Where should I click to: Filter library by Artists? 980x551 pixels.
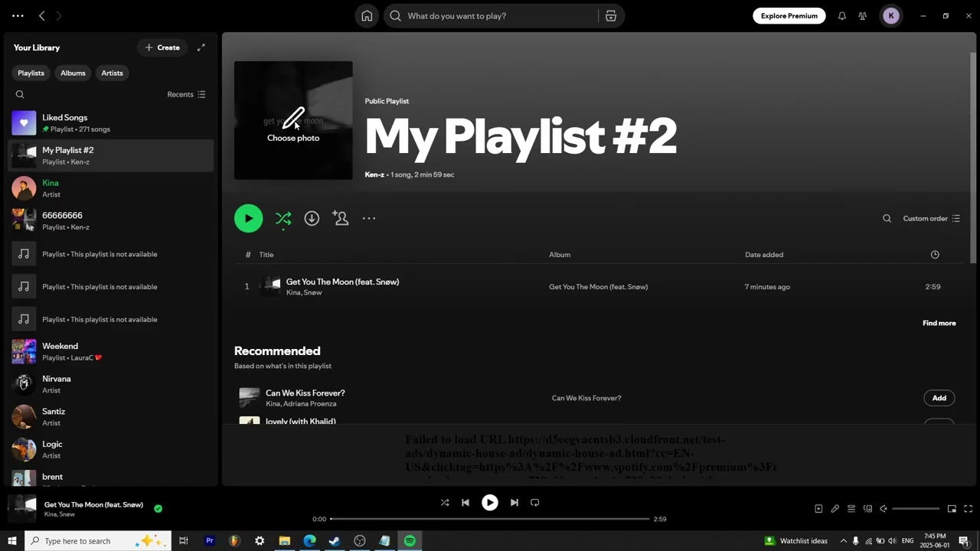click(112, 73)
